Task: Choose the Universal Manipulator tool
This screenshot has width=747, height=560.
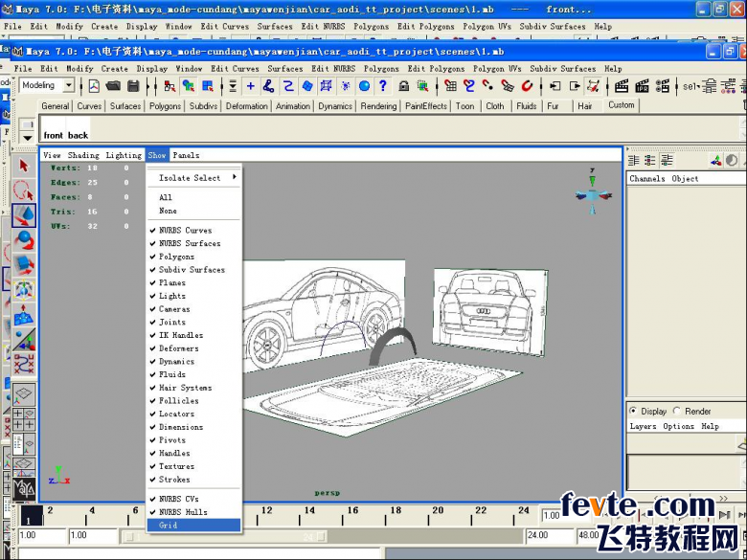Action: [24, 289]
